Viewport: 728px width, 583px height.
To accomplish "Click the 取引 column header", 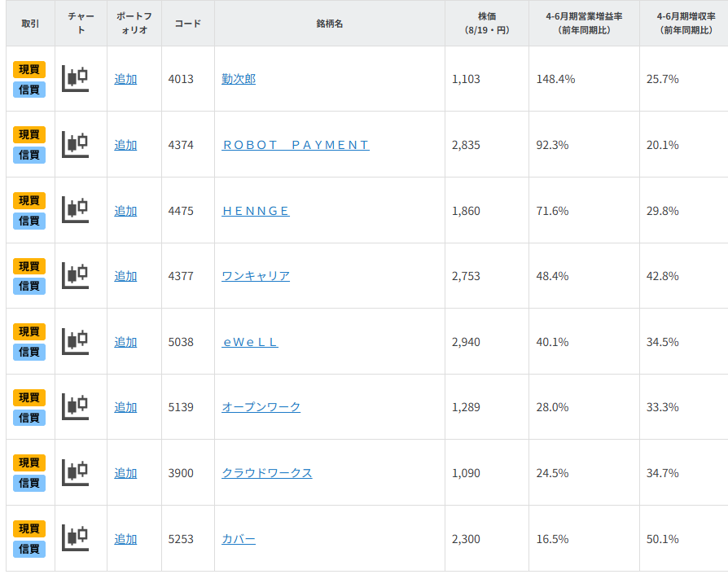I will click(x=31, y=24).
